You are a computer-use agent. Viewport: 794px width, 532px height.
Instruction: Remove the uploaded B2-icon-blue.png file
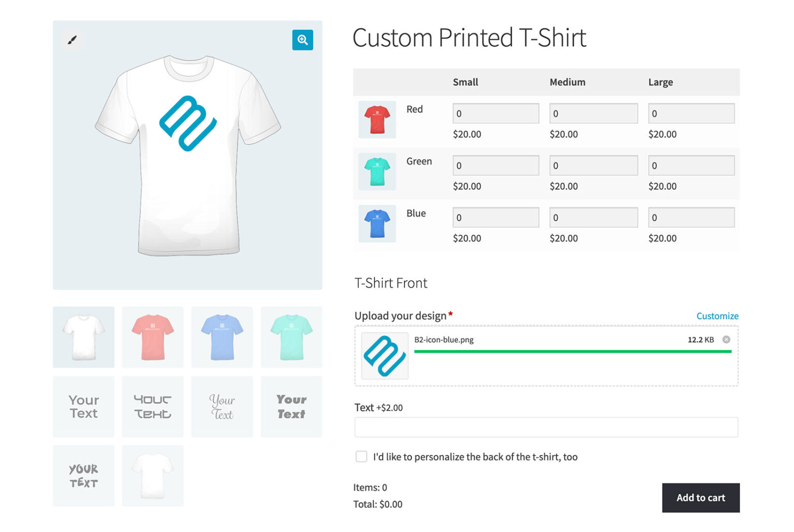[726, 340]
